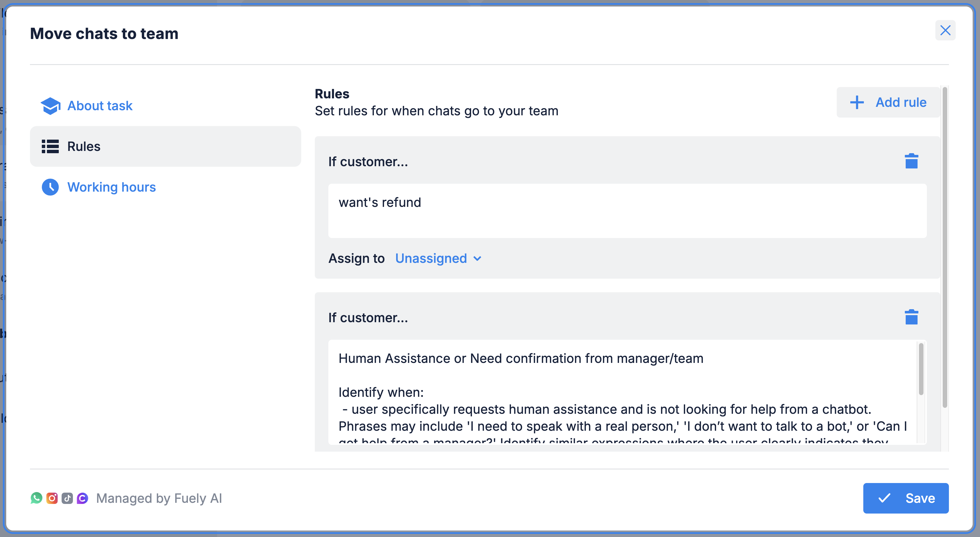Open the Unassigned assignee dropdown
The image size is (980, 537).
point(431,258)
